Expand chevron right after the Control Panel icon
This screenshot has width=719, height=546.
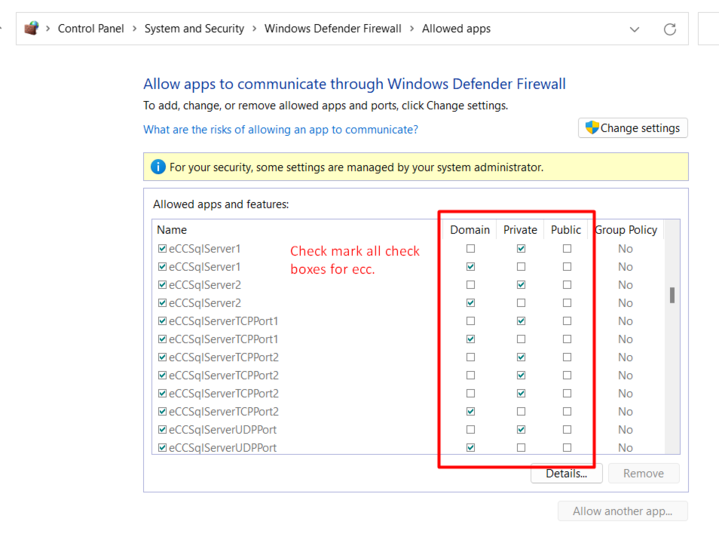click(48, 28)
